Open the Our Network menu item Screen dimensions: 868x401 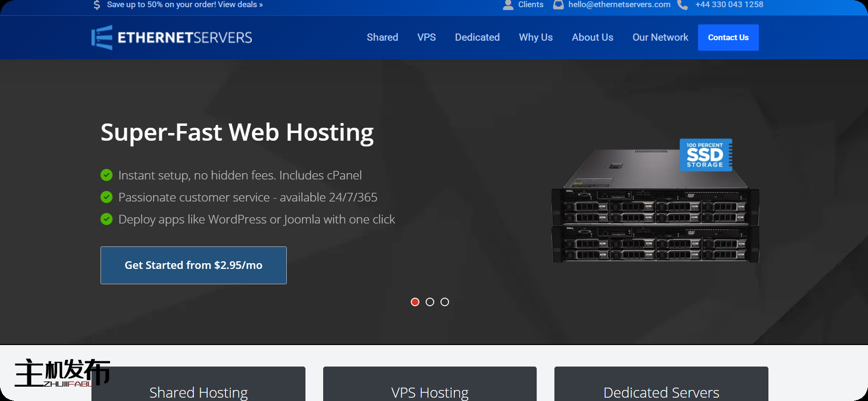click(660, 37)
